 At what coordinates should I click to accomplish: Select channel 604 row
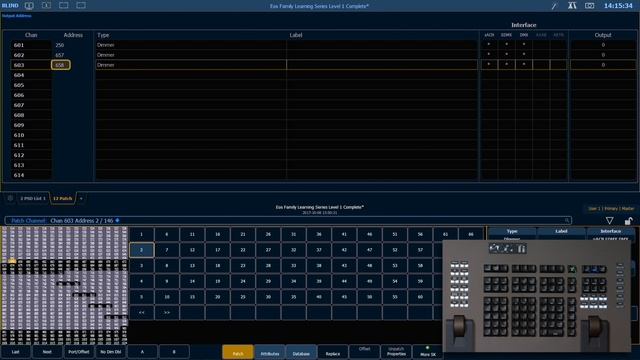322,75
